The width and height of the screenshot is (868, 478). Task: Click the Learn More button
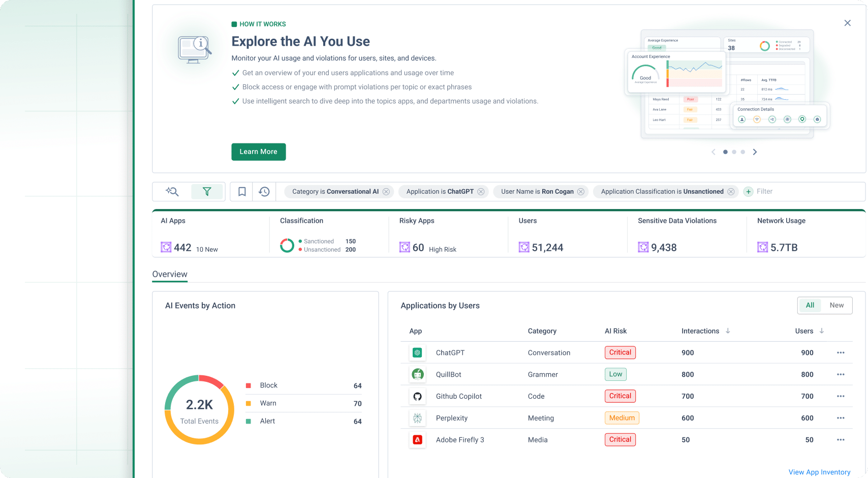[258, 152]
